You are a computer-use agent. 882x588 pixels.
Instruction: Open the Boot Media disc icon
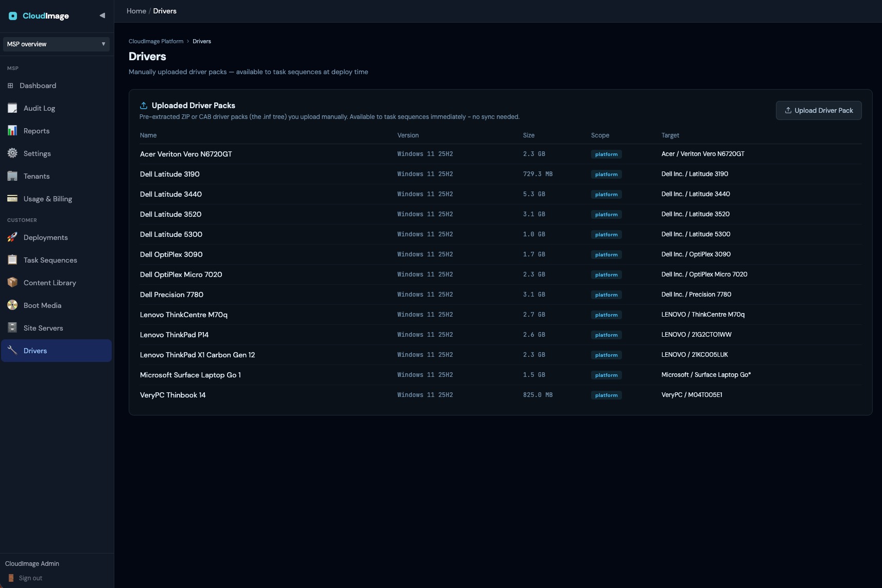(12, 305)
